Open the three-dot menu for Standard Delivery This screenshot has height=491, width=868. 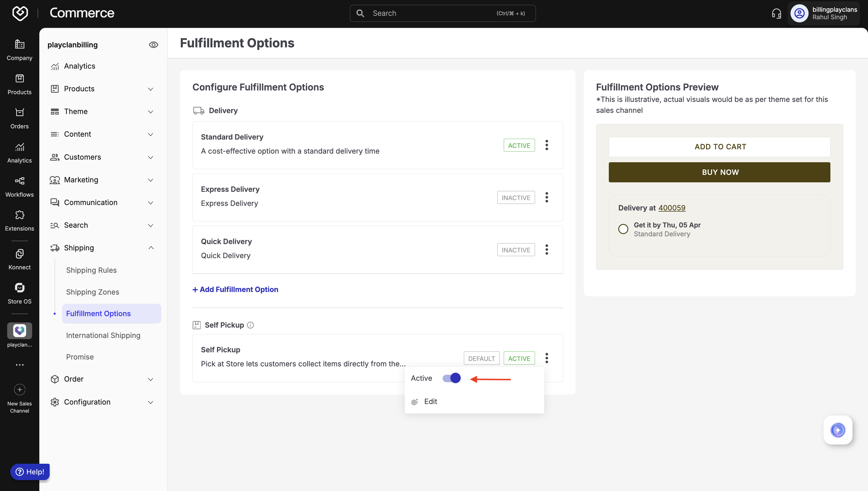[547, 145]
